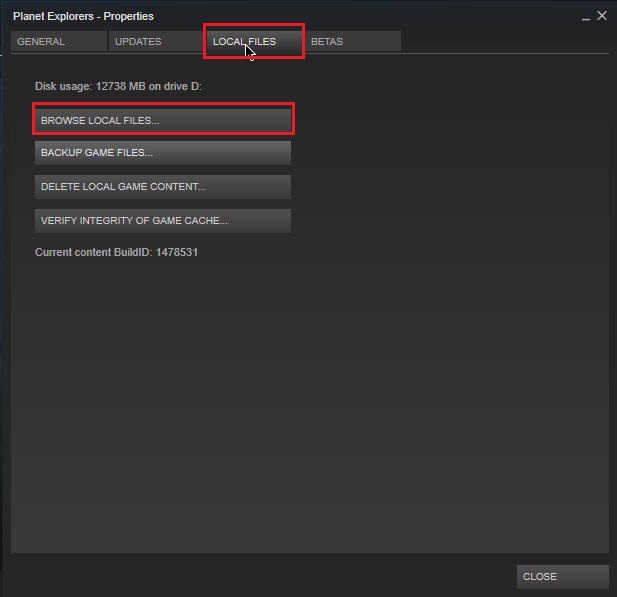Click the Current content BuildID text

pos(116,252)
